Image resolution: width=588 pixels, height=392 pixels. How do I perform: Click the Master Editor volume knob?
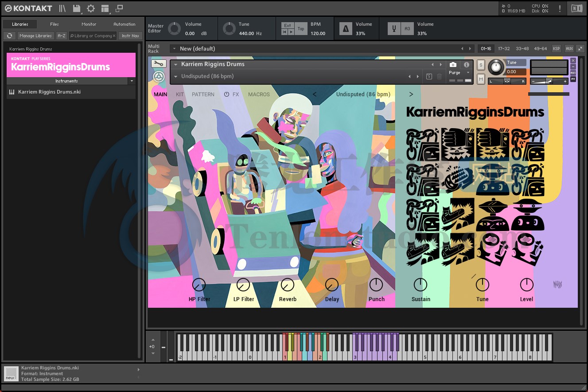175,29
